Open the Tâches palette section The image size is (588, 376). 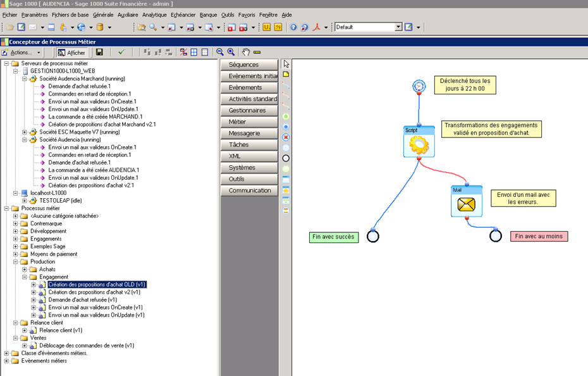pos(249,144)
